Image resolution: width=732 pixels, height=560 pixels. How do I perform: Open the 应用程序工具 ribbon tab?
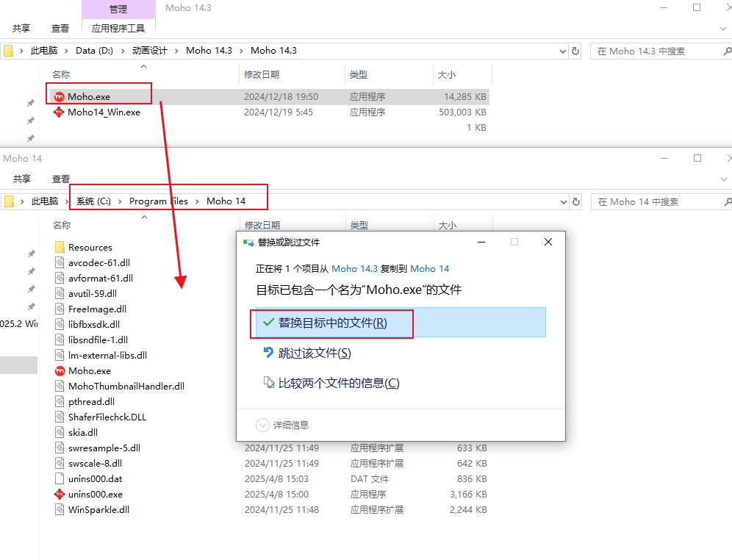[x=118, y=29]
